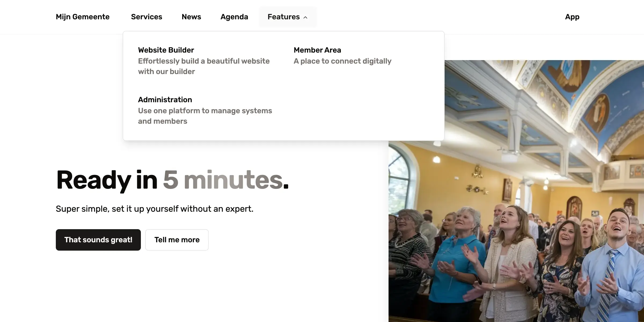Image resolution: width=644 pixels, height=322 pixels.
Task: Collapse the Features chevron arrow
Action: (305, 17)
